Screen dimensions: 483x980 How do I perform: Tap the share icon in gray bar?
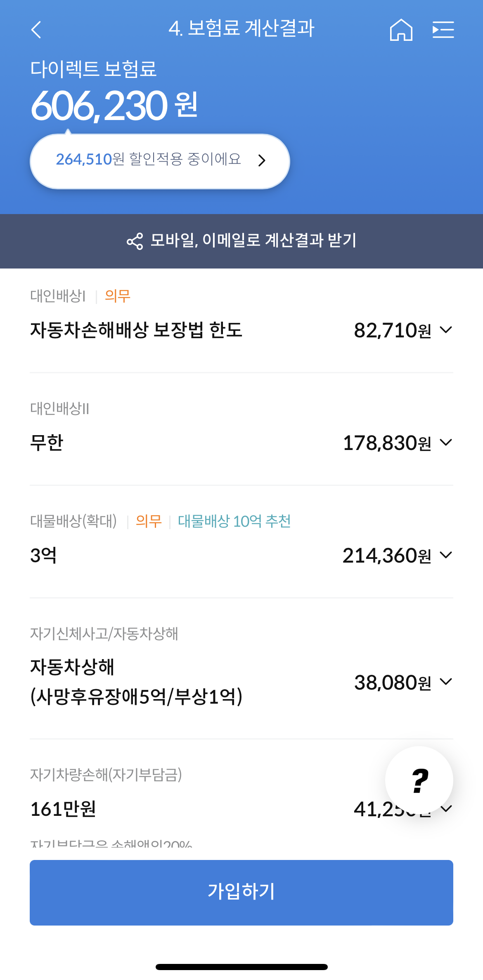pos(135,241)
